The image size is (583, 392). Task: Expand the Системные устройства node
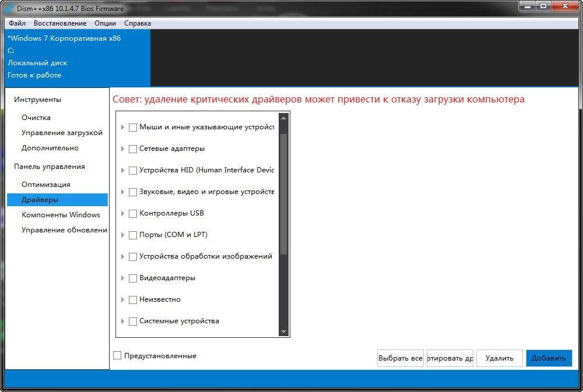click(x=122, y=322)
